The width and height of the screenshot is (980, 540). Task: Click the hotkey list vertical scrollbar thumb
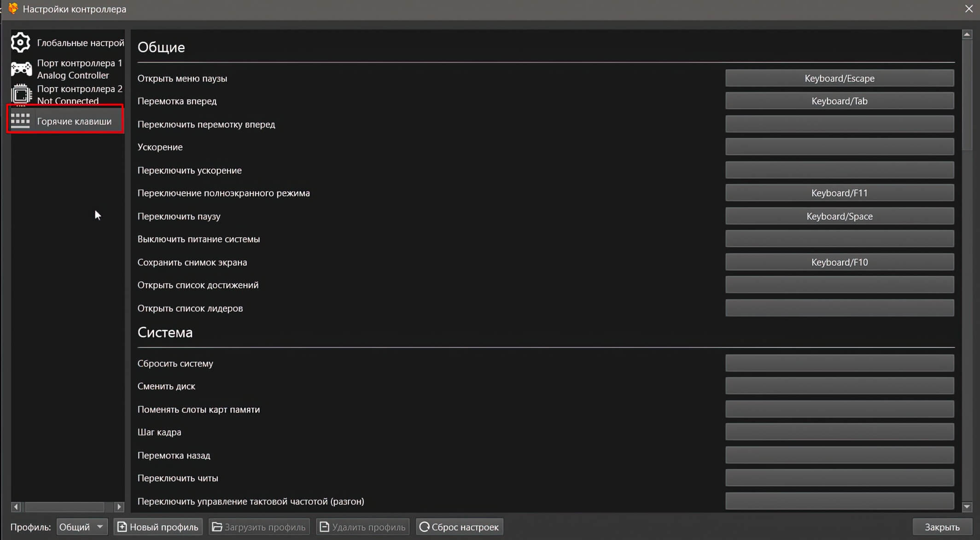click(x=967, y=94)
